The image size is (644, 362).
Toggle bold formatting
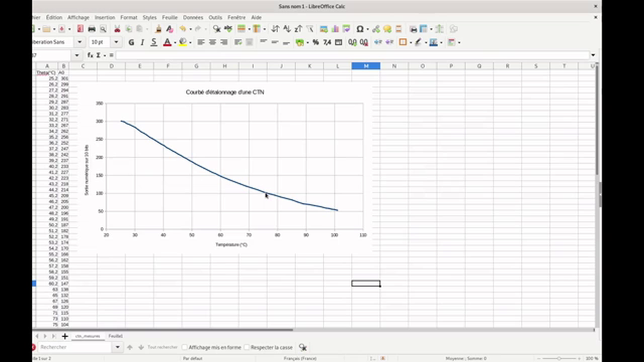pyautogui.click(x=131, y=42)
